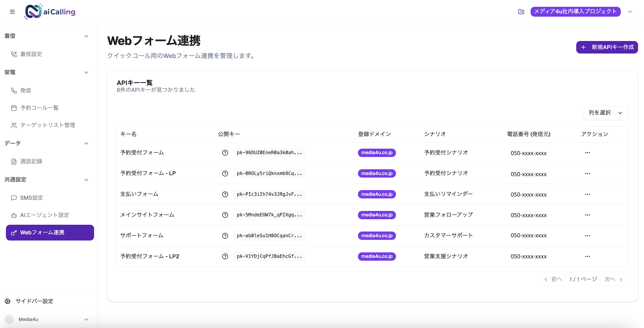Select the 着信設定 phone icon
This screenshot has width=644, height=328.
[x=14, y=54]
